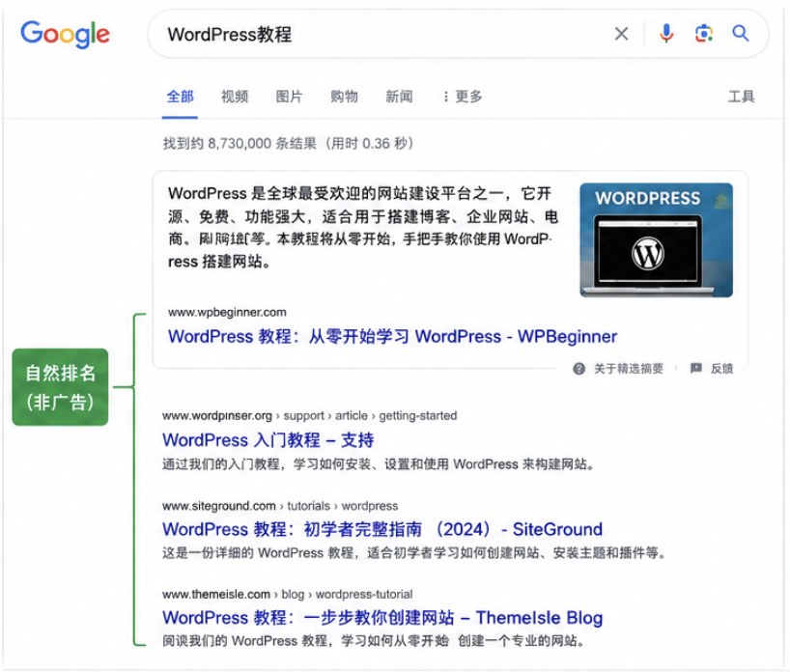This screenshot has width=790, height=672.
Task: Click the www.wpbeginner.com URL text
Action: [x=227, y=312]
